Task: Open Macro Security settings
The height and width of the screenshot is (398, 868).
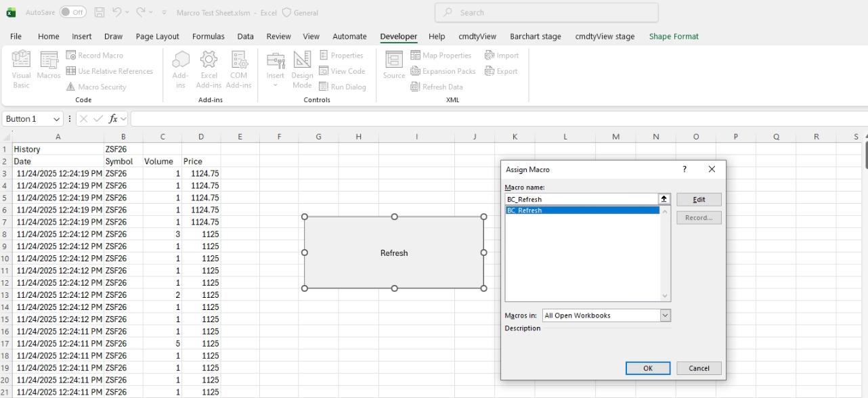Action: (x=95, y=87)
